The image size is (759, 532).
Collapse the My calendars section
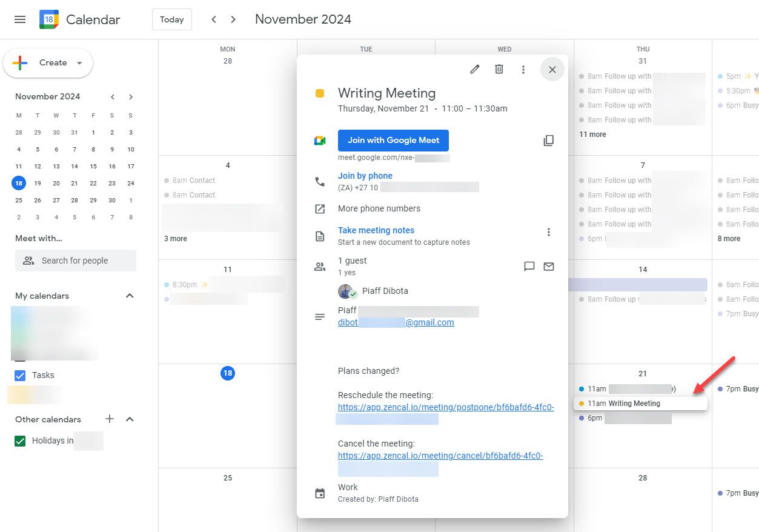click(129, 295)
